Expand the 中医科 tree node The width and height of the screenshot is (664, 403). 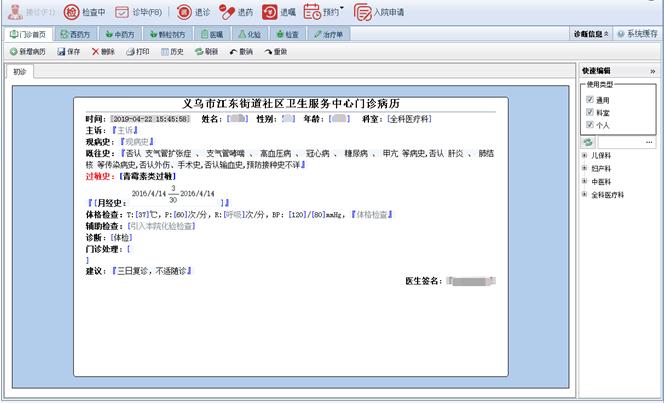click(x=585, y=182)
